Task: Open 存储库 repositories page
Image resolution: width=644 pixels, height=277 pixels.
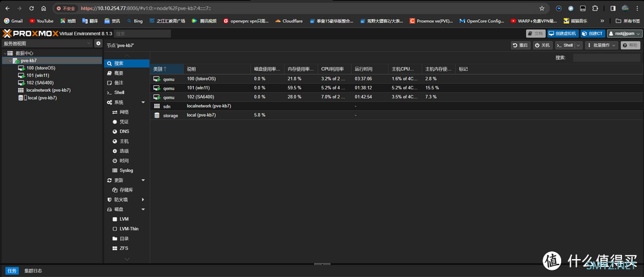Action: pyautogui.click(x=126, y=190)
